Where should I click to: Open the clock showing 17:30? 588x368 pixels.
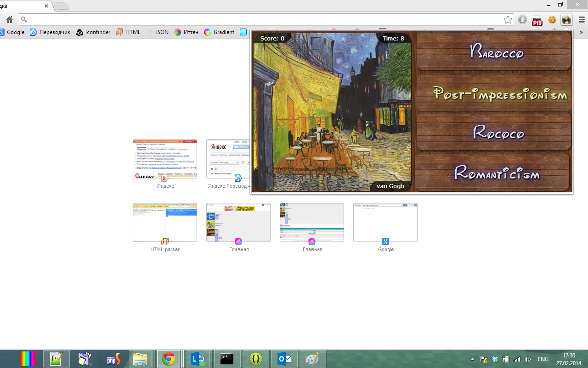pyautogui.click(x=569, y=359)
